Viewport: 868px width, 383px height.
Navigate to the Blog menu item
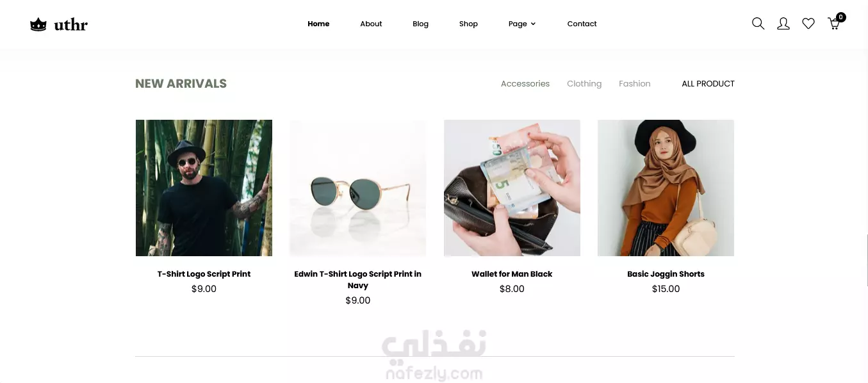click(x=420, y=24)
